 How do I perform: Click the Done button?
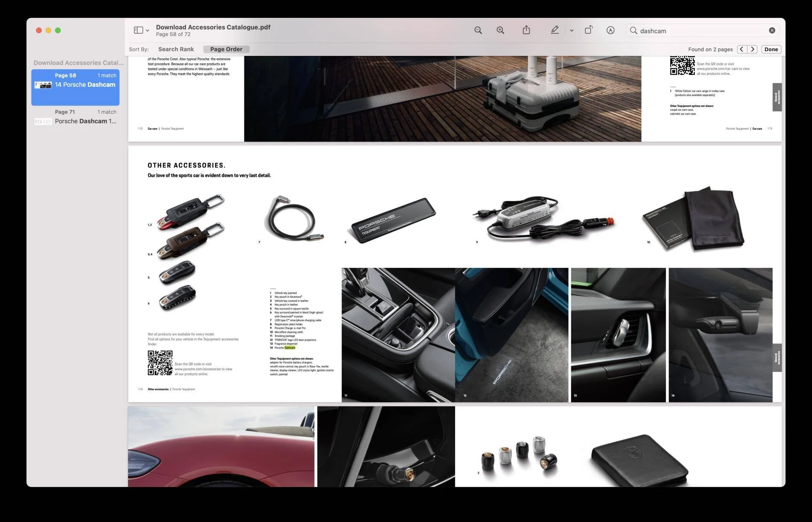771,49
